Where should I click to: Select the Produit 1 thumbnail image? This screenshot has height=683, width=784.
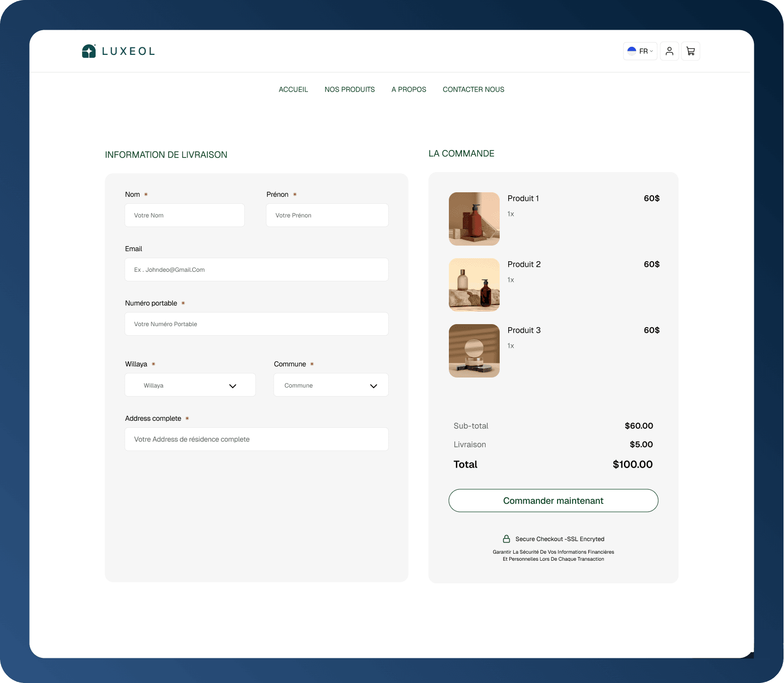click(x=474, y=219)
